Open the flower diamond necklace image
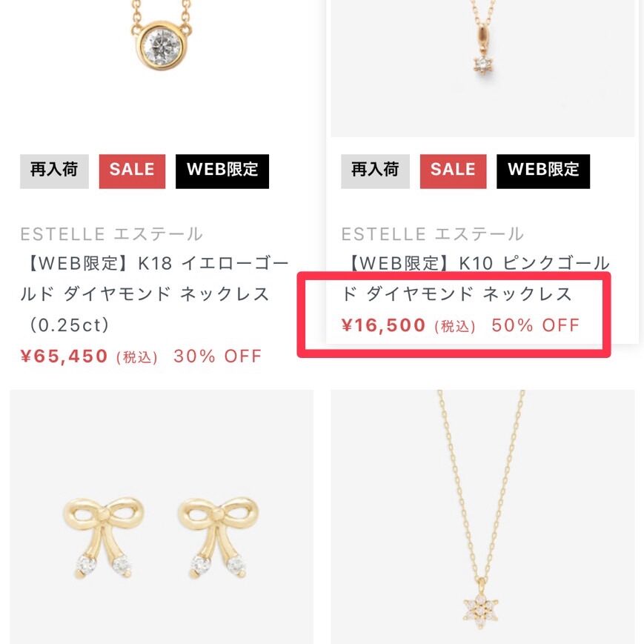Image resolution: width=644 pixels, height=644 pixels. pyautogui.click(x=482, y=517)
